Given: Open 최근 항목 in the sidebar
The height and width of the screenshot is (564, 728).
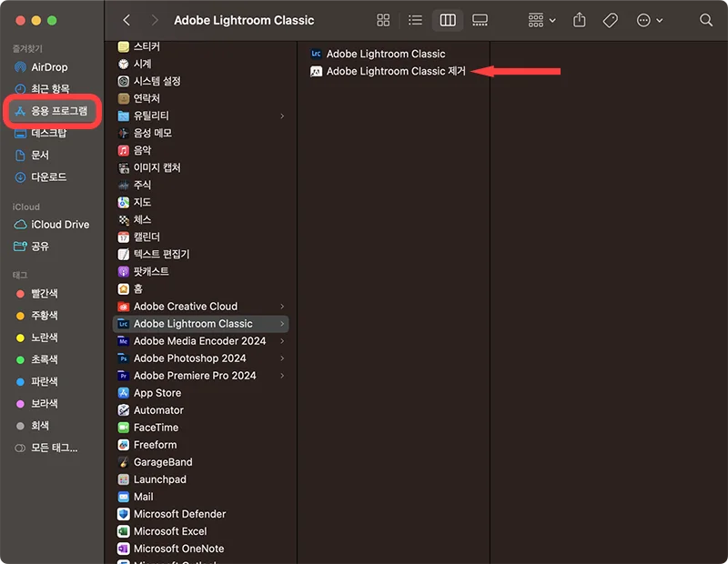Looking at the screenshot, I should pyautogui.click(x=42, y=88).
